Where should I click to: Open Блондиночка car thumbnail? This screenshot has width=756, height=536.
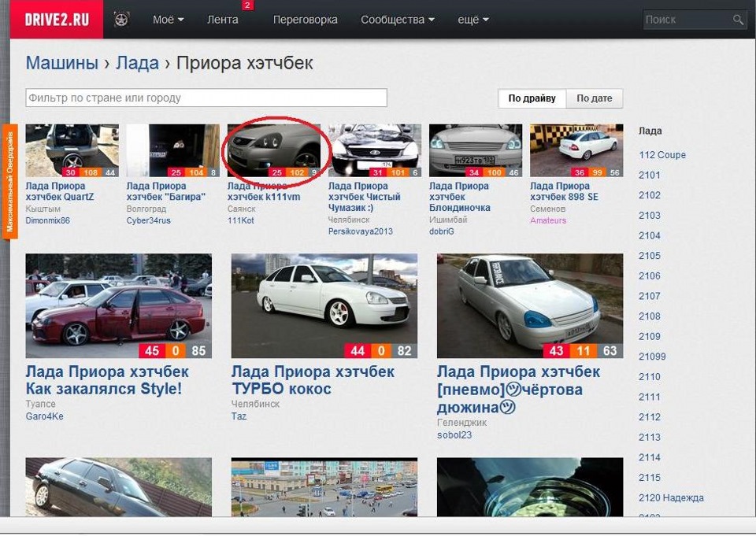pos(476,150)
